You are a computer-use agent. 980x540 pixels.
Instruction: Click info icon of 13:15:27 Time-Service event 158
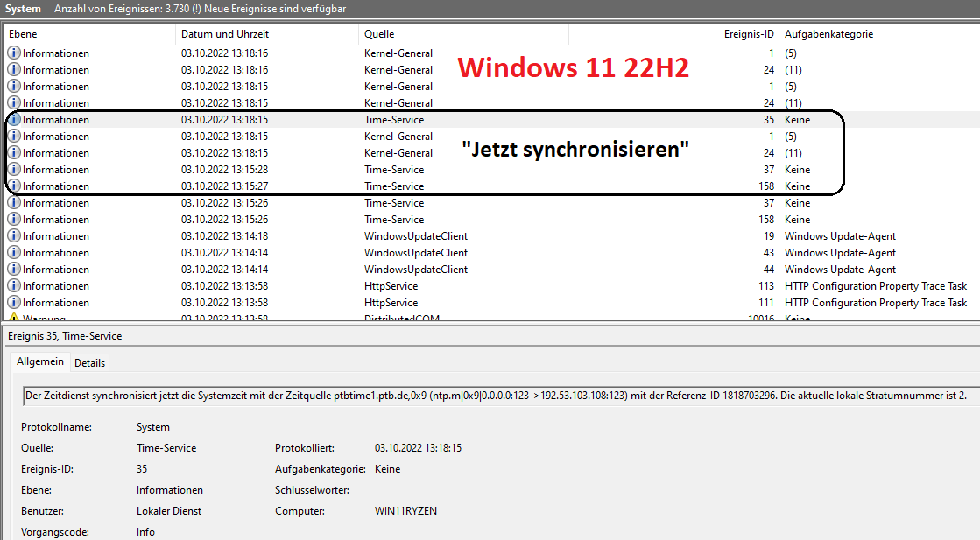(x=14, y=186)
